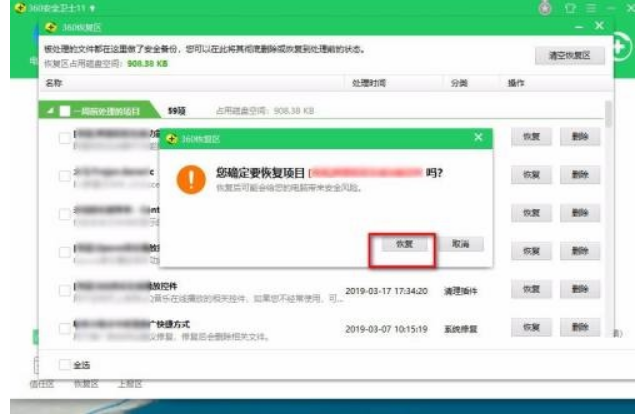
Task: Click the 360 logo of the 360恢复区 window
Action: 51,27
